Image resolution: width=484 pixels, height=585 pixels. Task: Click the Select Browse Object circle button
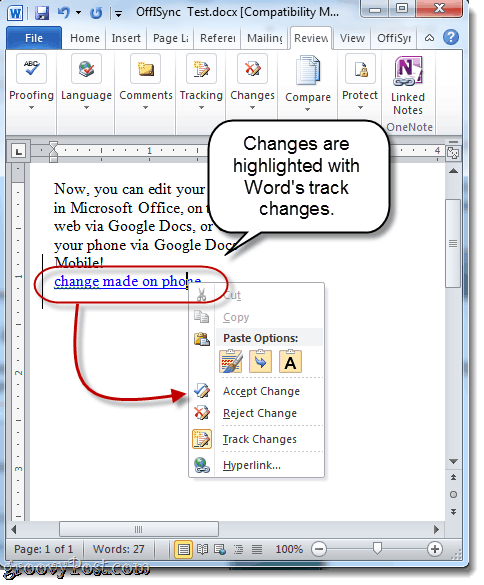[x=453, y=495]
